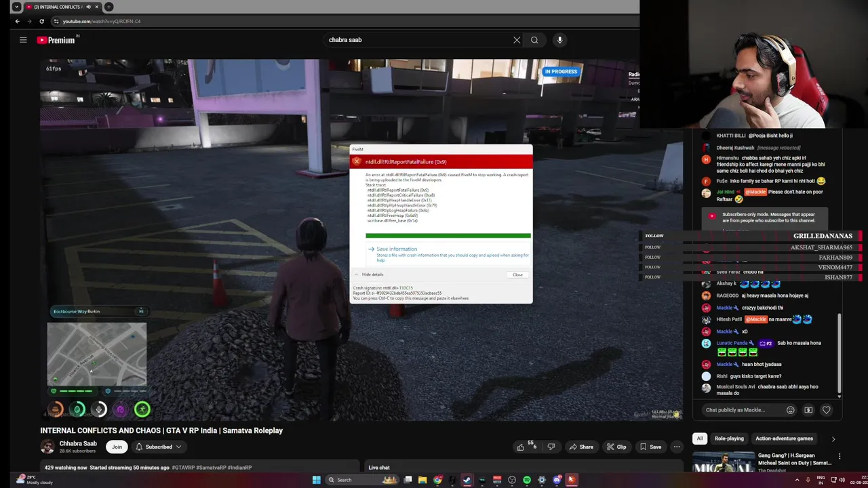Open File Explorer from taskbar

click(422, 480)
